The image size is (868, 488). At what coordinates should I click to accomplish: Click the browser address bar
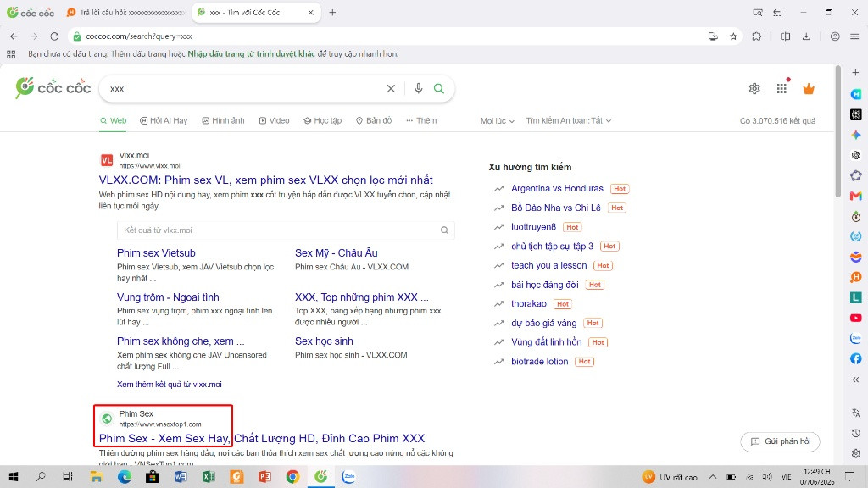387,36
